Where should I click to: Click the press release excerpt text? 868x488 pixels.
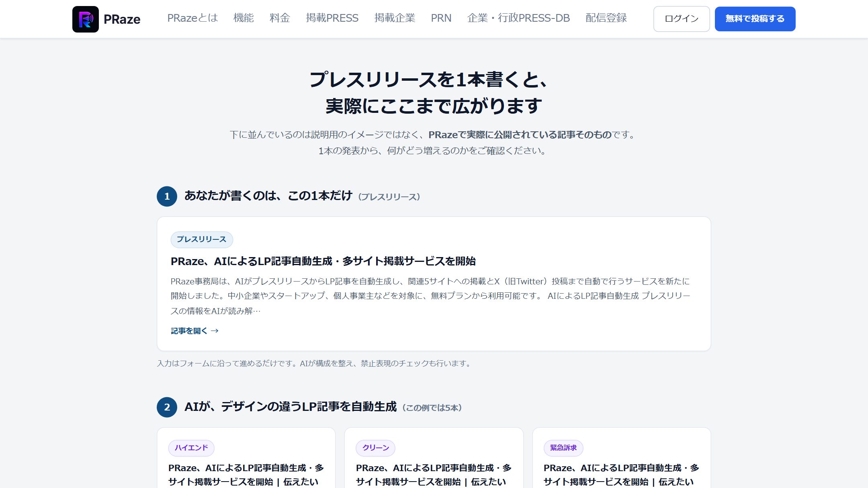point(430,296)
